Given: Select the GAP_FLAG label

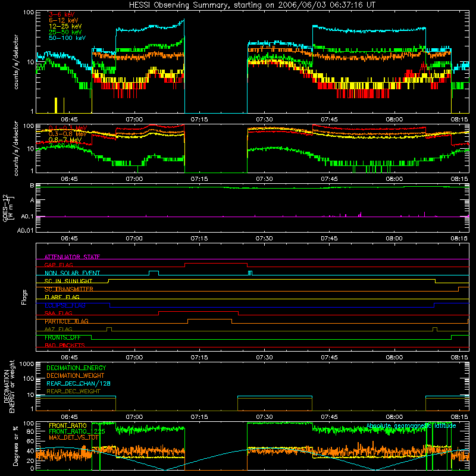Looking at the screenshot, I should pyautogui.click(x=58, y=265).
